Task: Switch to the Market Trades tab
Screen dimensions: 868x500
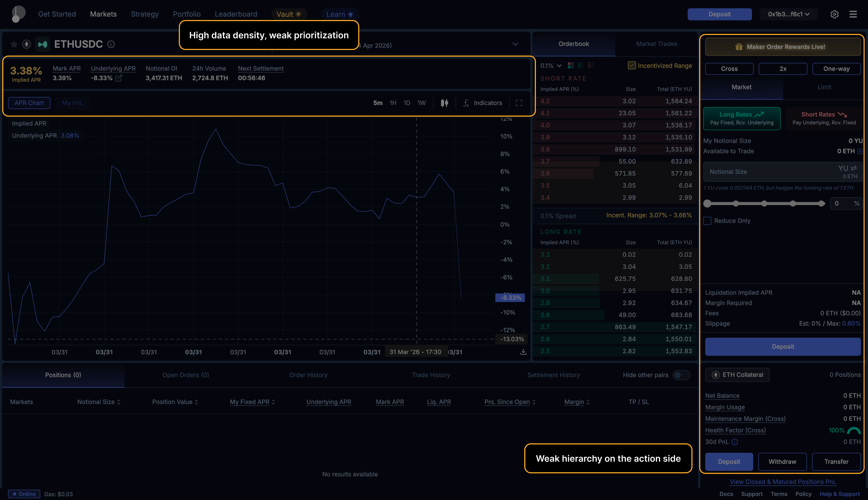Action: pyautogui.click(x=656, y=44)
